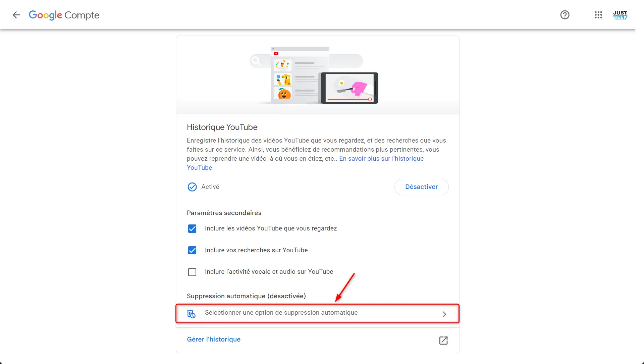Open the Just Geek account avatar
This screenshot has height=364, width=644.
tap(620, 15)
